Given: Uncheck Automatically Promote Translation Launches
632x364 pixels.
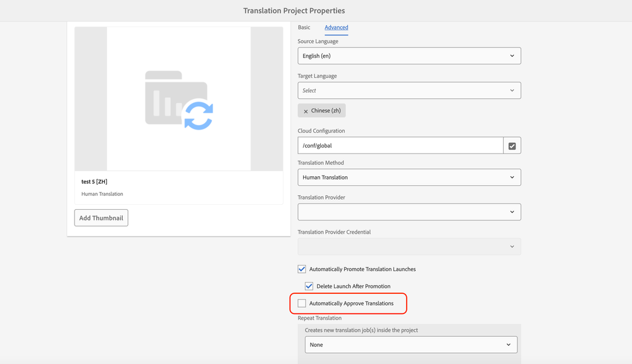Looking at the screenshot, I should [302, 269].
